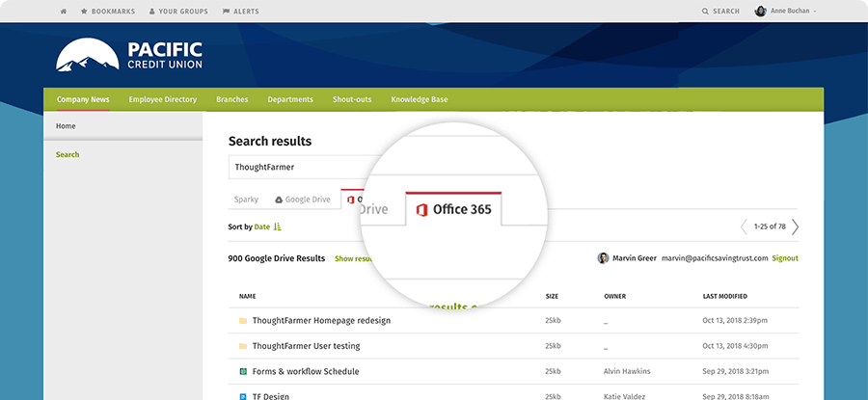Click the Search link in top bar
The image size is (868, 400).
pos(720,11)
